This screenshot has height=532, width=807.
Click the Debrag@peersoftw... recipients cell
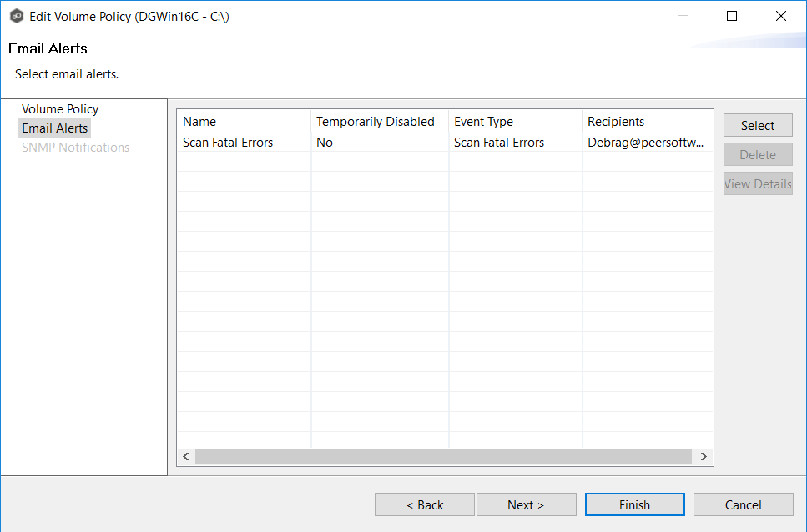(645, 143)
